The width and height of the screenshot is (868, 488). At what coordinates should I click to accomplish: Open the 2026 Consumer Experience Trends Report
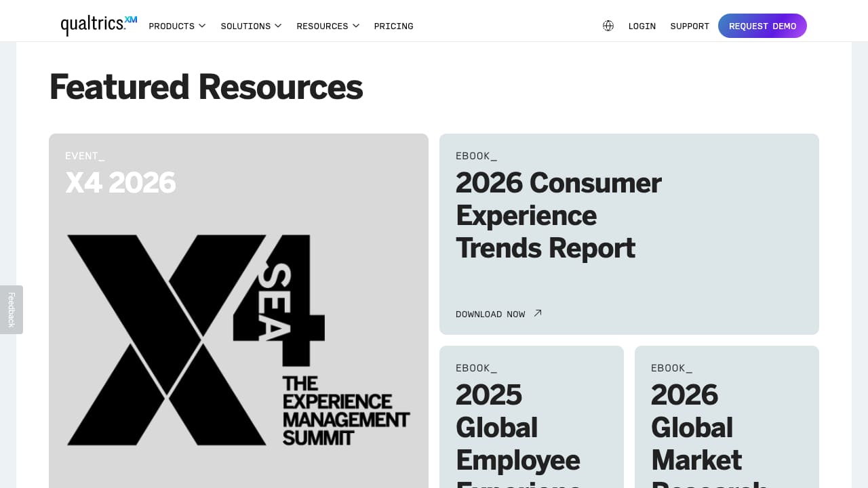[x=558, y=216]
